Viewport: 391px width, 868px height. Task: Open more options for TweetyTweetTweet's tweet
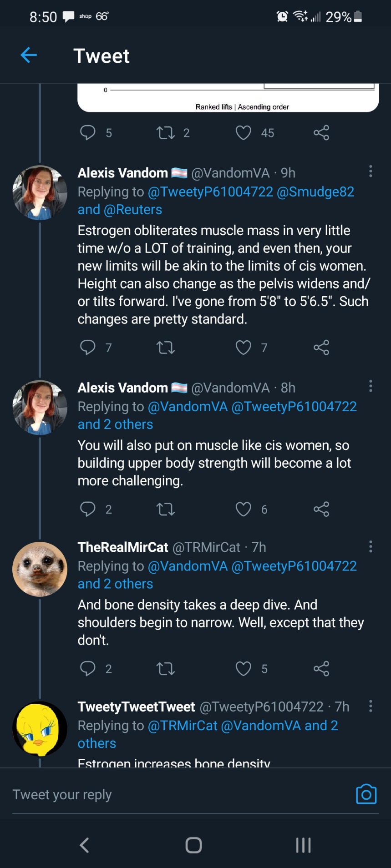tap(371, 706)
